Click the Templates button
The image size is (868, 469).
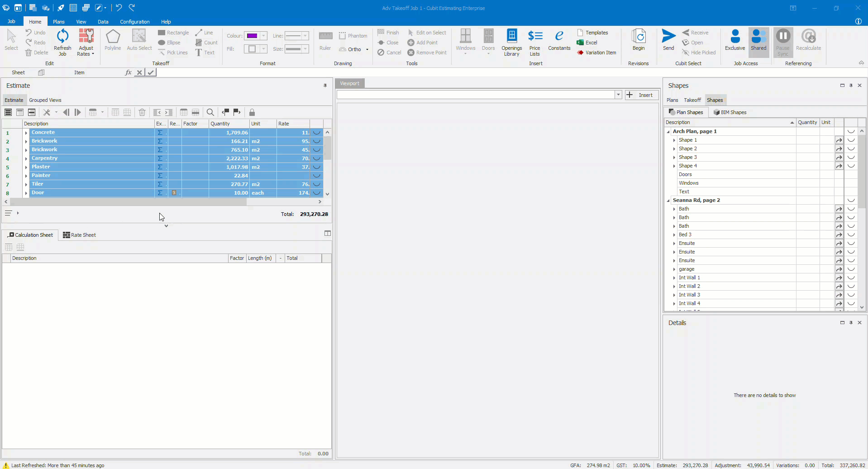[x=592, y=33]
